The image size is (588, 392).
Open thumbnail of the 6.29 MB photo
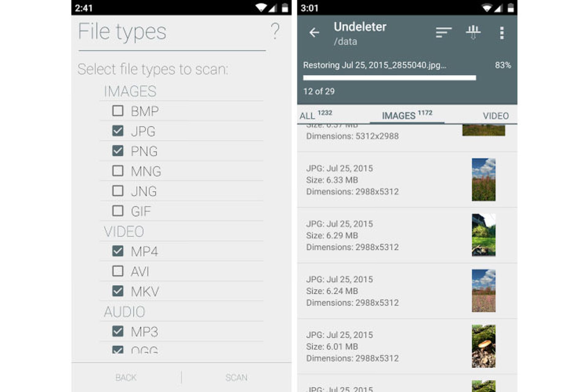[484, 235]
